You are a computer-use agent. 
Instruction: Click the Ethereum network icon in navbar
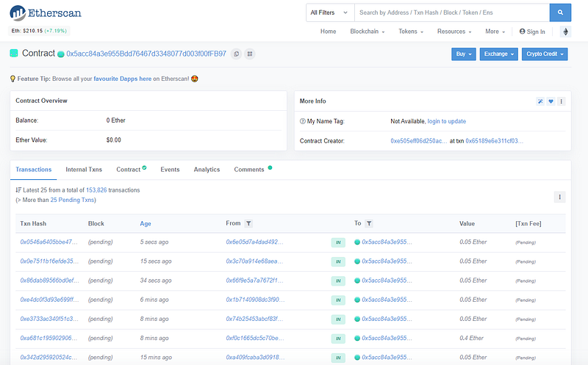coord(565,32)
